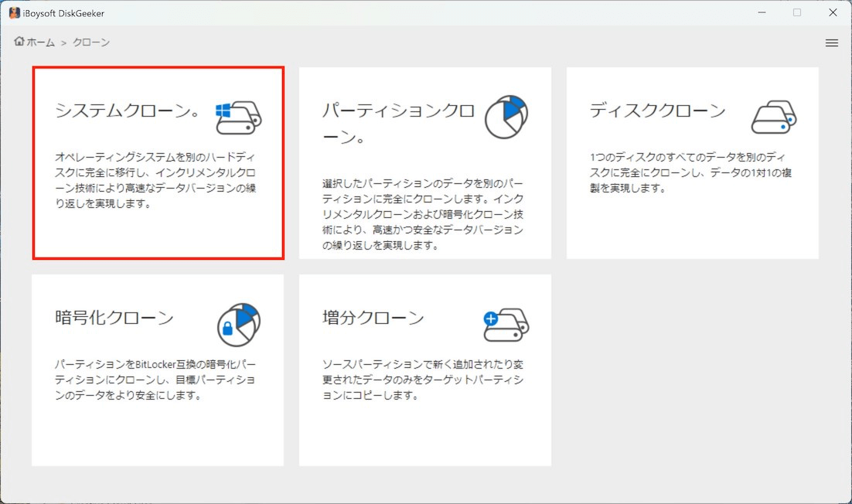Click description starting オペレーティングシステムを別の

pos(155,180)
